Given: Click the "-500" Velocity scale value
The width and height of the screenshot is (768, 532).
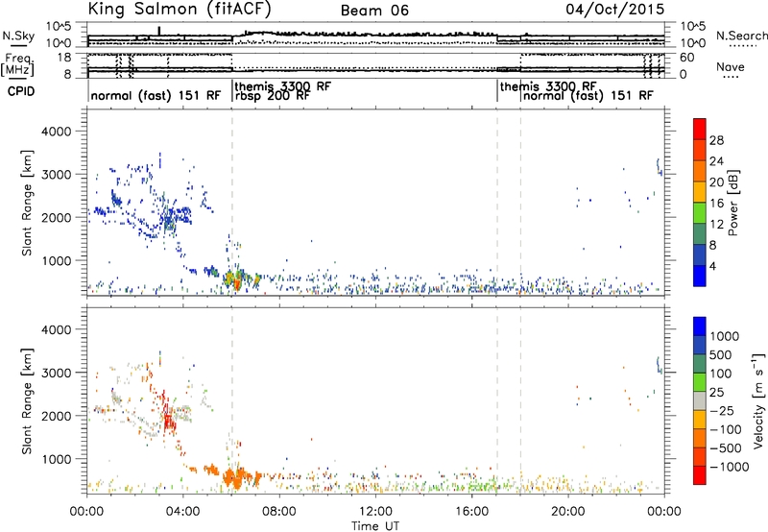Looking at the screenshot, I should (726, 448).
